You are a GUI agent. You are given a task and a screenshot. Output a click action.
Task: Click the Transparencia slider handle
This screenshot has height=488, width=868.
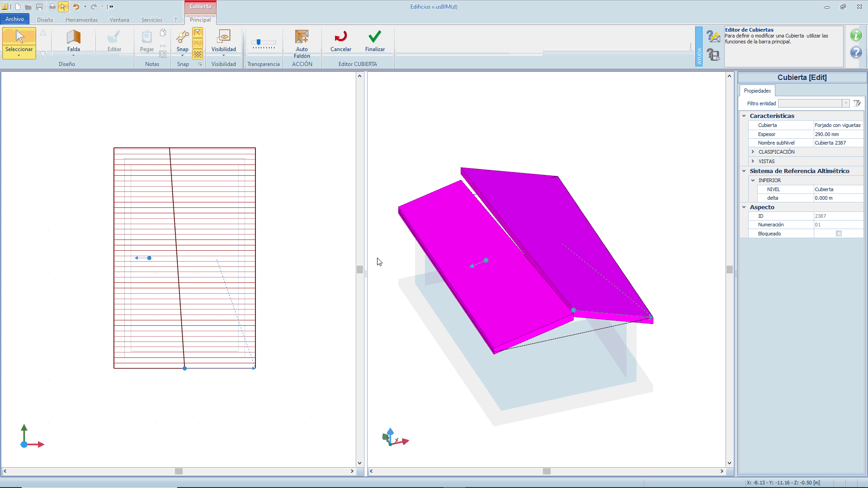[259, 42]
